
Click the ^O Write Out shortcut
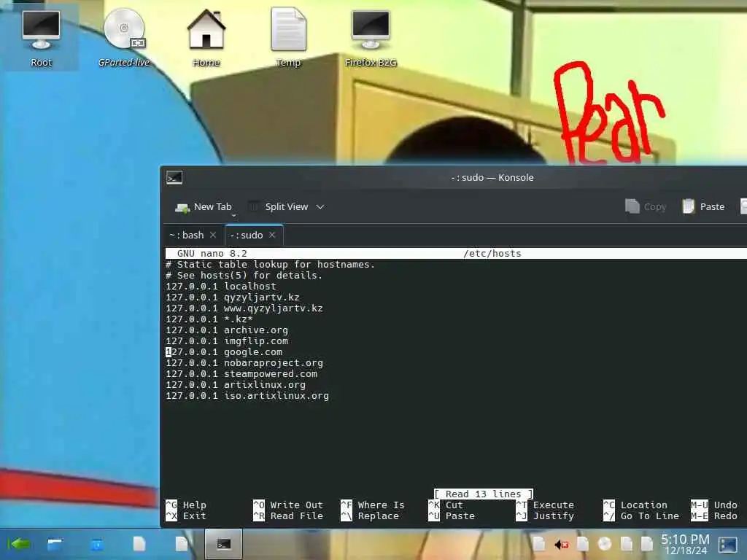pyautogui.click(x=287, y=505)
